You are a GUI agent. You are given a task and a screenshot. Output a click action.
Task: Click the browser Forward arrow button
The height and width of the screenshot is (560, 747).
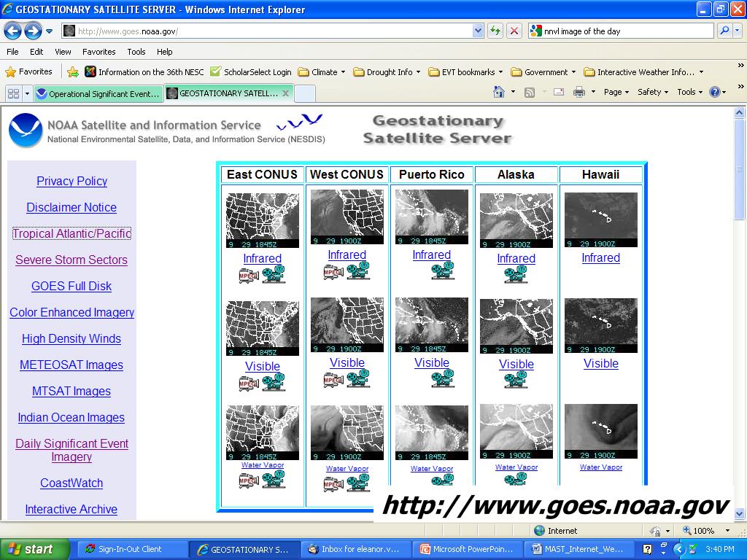point(33,31)
